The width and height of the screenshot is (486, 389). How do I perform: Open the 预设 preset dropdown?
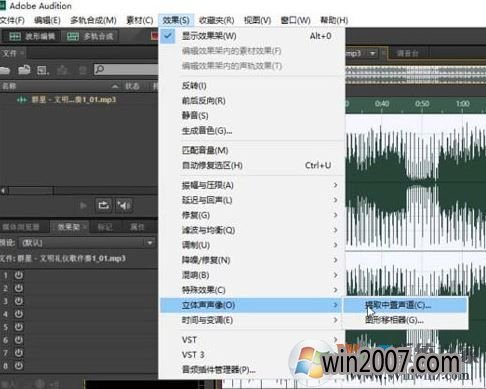87,243
